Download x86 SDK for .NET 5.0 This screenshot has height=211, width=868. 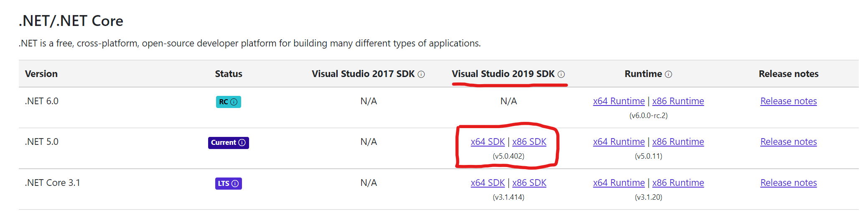tap(529, 142)
